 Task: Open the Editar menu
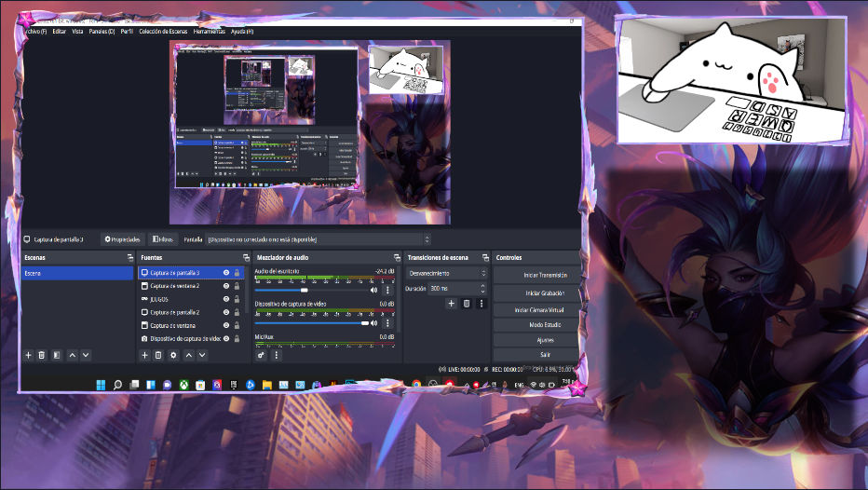[60, 32]
